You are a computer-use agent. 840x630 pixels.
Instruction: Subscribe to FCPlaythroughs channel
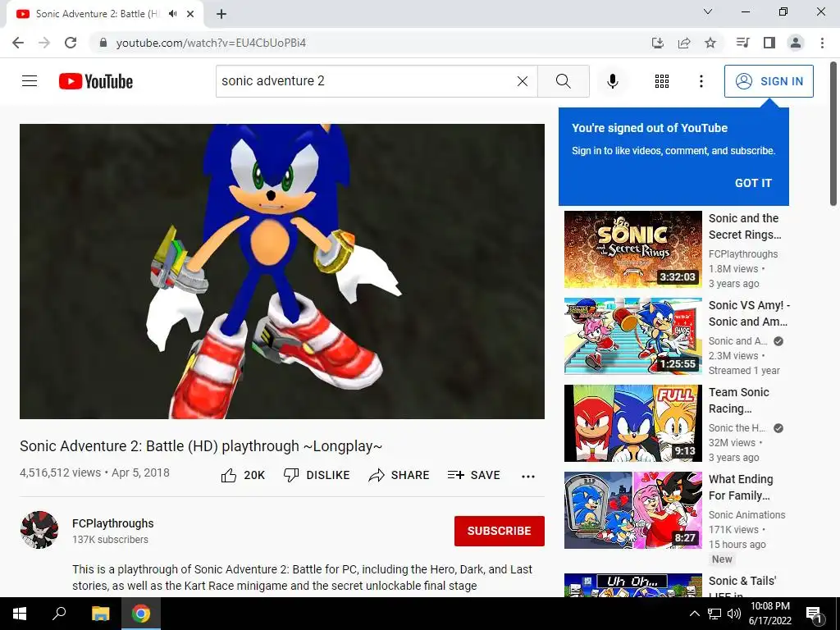point(500,531)
